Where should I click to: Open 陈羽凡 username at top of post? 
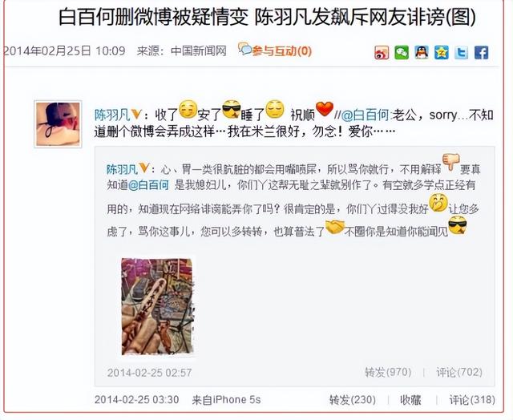tap(112, 115)
